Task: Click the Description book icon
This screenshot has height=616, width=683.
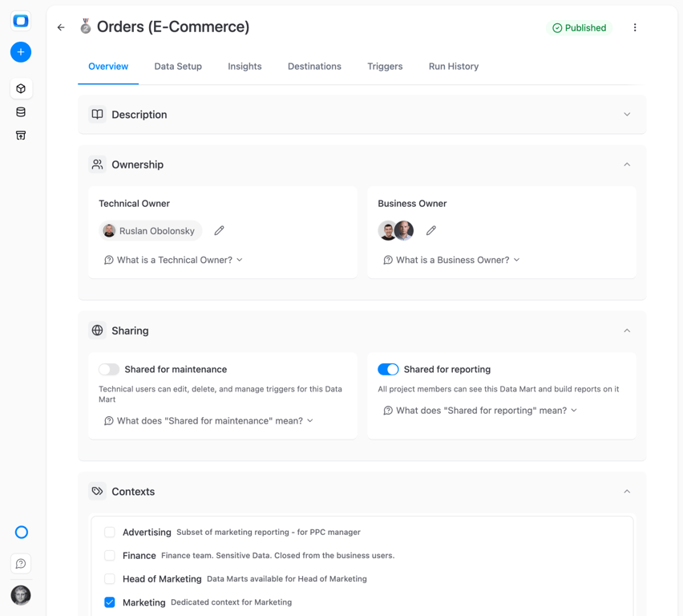Action: 97,114
